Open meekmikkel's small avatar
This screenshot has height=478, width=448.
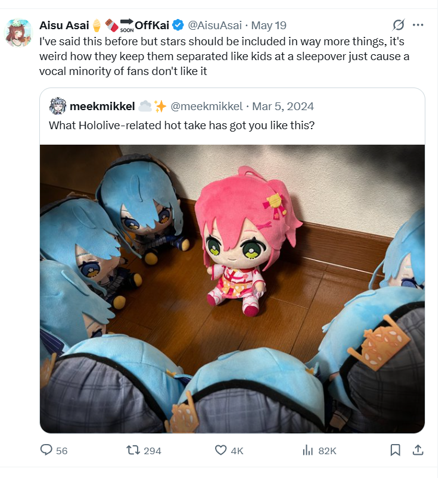click(57, 106)
